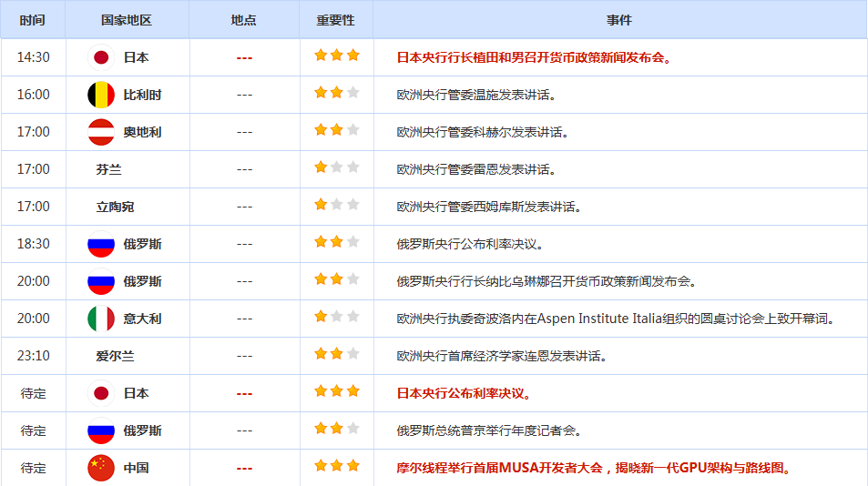Viewport: 868px width, 486px height.
Task: Open the 摩尔线程 MUSA developer conference event
Action: [x=593, y=468]
